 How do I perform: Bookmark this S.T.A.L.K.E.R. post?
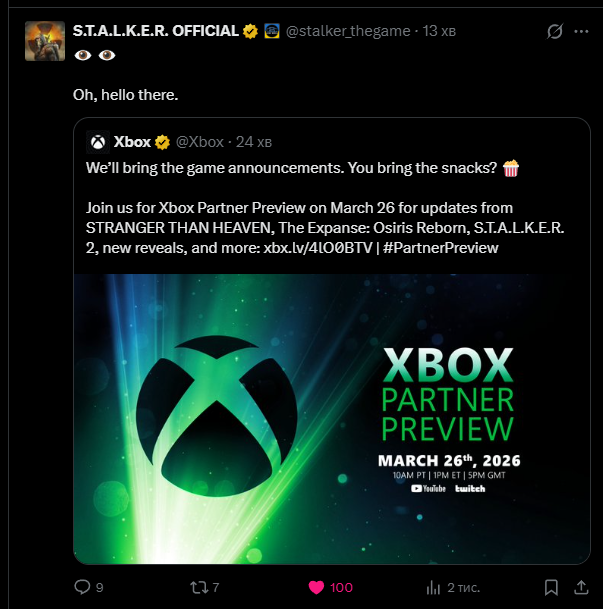click(x=550, y=587)
